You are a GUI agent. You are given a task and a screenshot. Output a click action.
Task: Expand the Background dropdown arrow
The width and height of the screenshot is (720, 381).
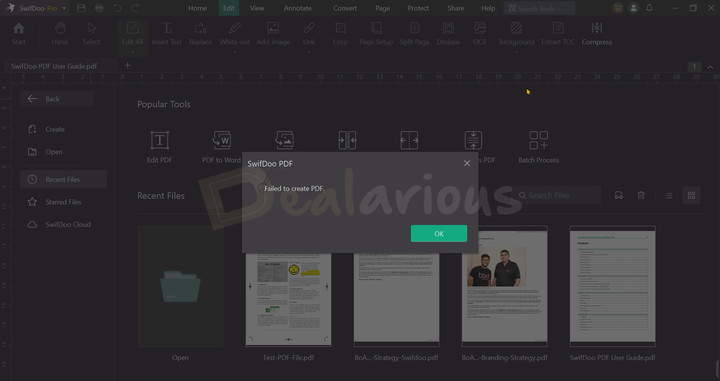pyautogui.click(x=517, y=51)
